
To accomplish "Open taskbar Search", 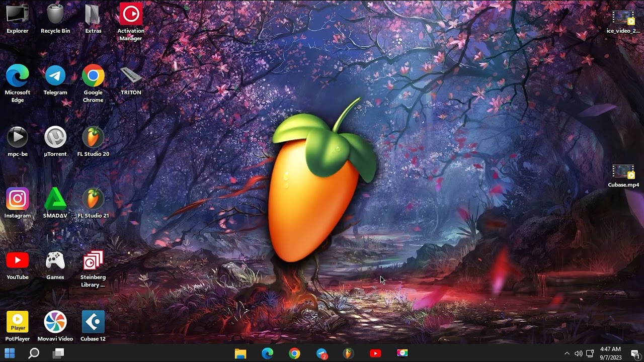I will [x=34, y=353].
